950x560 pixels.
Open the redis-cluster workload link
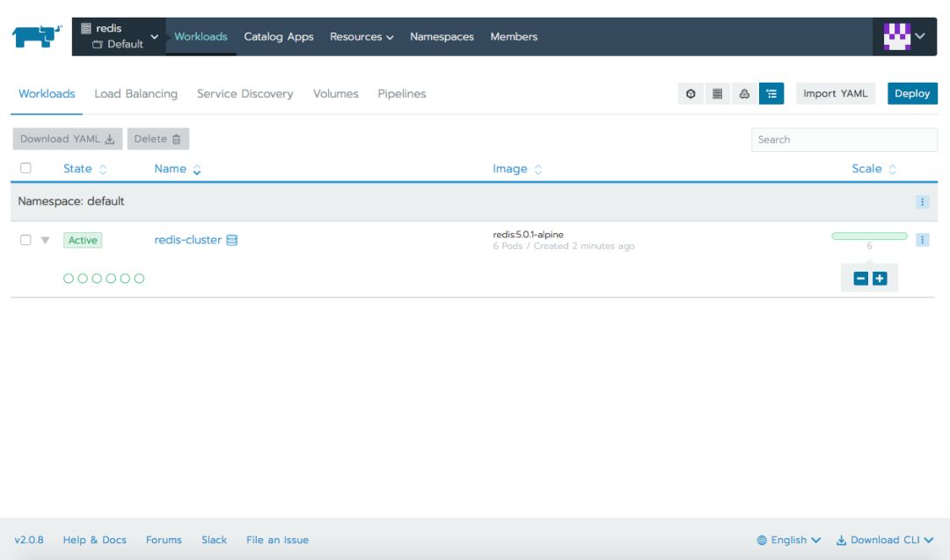point(188,240)
